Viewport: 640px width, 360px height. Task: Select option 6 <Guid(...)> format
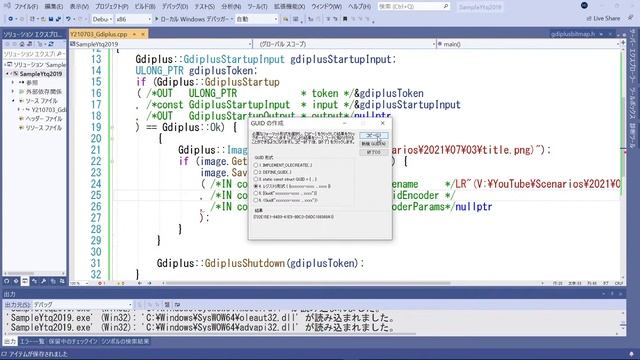(x=285, y=200)
